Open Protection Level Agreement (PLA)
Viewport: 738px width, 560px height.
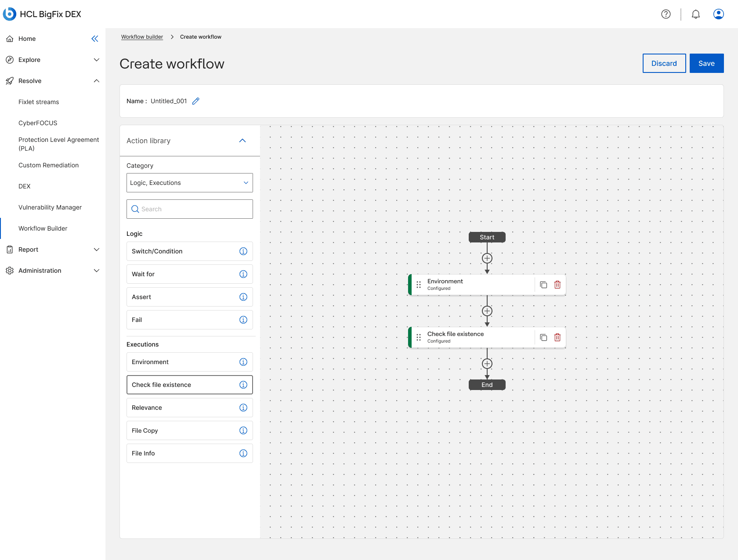click(x=58, y=144)
